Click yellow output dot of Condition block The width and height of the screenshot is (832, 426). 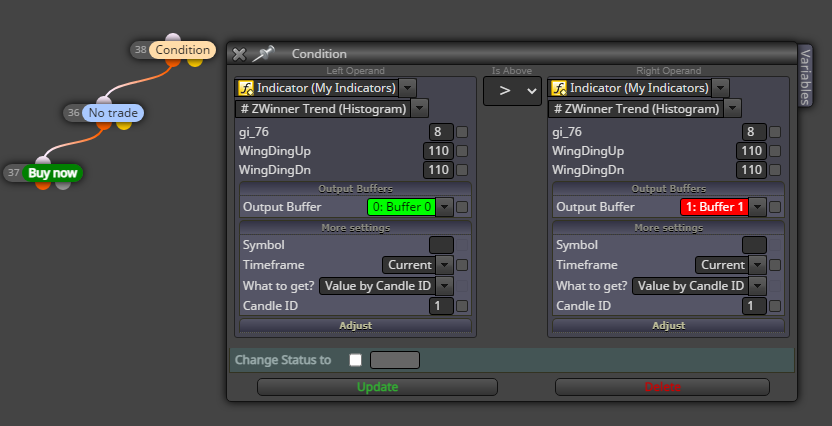(195, 62)
